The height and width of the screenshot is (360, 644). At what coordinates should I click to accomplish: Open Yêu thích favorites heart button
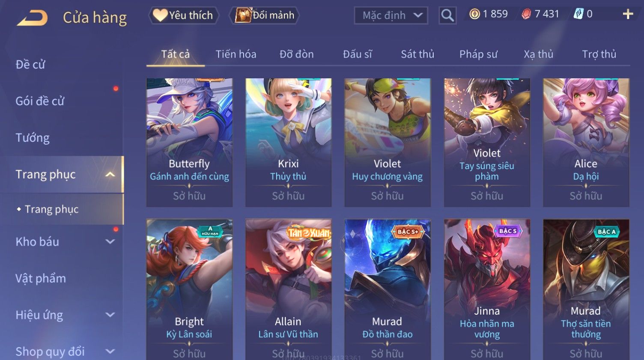pyautogui.click(x=183, y=15)
